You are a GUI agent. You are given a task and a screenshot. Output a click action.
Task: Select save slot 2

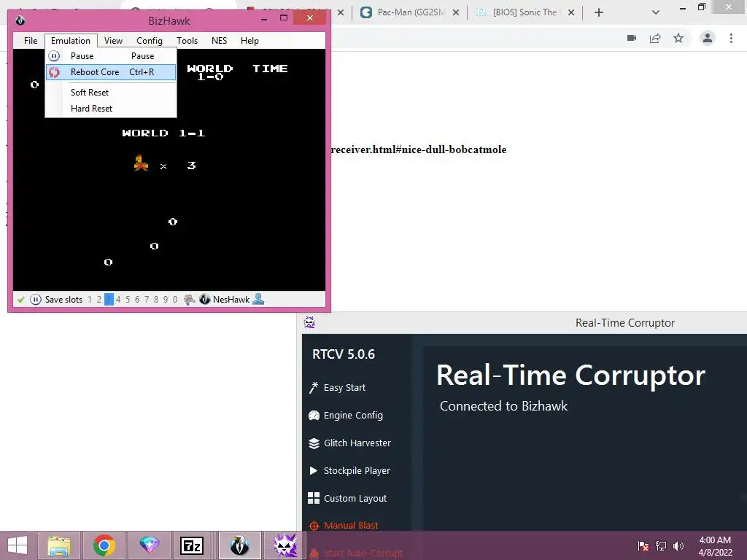tap(99, 300)
